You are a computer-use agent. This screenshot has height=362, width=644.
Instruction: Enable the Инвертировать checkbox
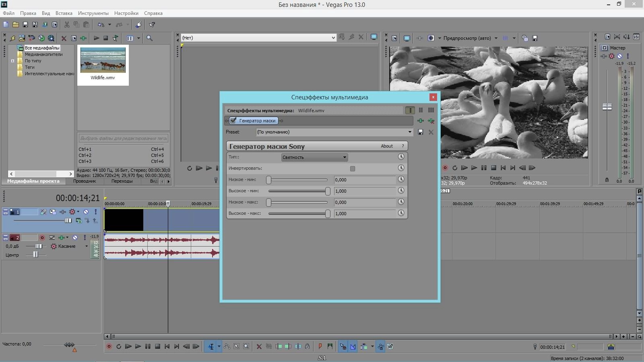point(353,169)
